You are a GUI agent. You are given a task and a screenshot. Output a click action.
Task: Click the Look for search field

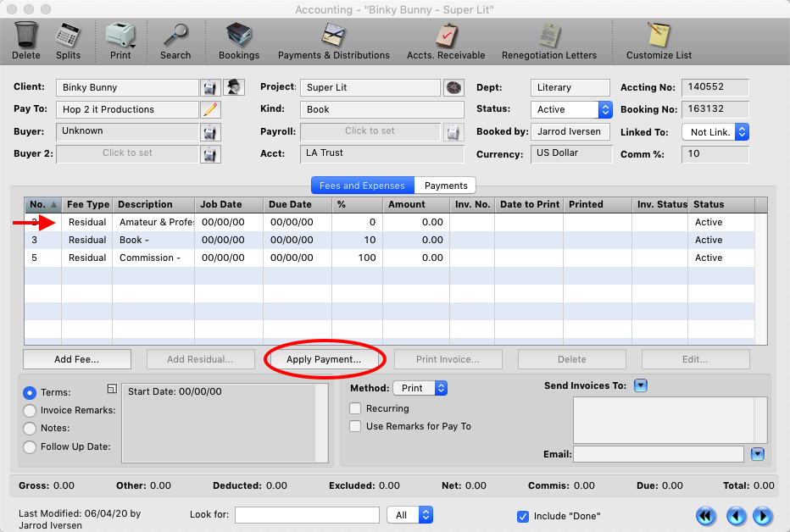pyautogui.click(x=308, y=515)
